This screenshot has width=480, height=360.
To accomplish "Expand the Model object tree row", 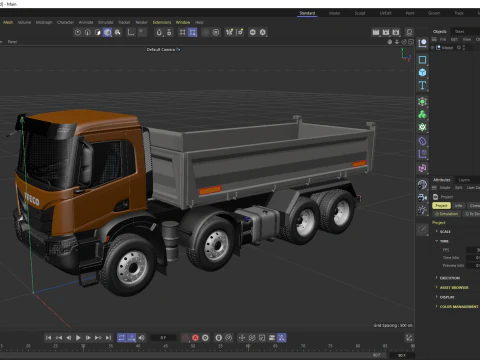I will tap(433, 48).
